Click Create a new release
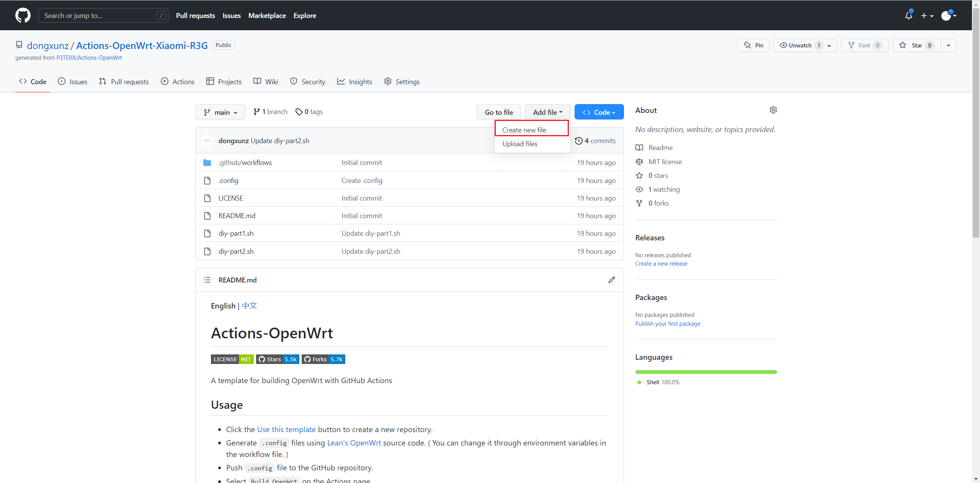This screenshot has width=980, height=483. click(x=661, y=264)
